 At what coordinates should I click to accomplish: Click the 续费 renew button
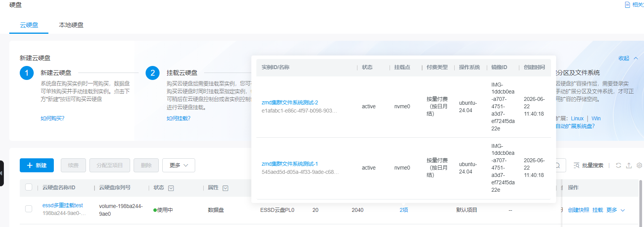pyautogui.click(x=73, y=165)
